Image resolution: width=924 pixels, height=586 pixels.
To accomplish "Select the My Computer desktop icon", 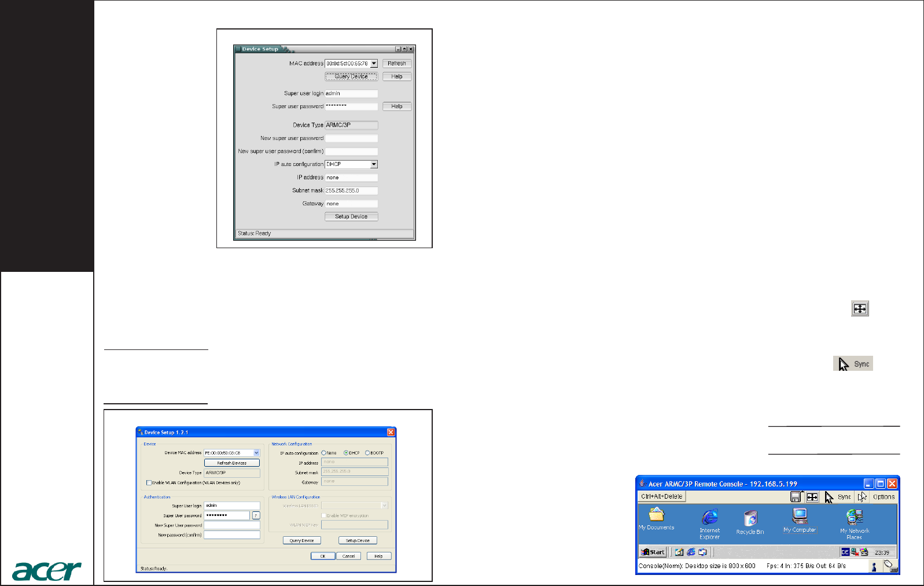I will point(800,520).
